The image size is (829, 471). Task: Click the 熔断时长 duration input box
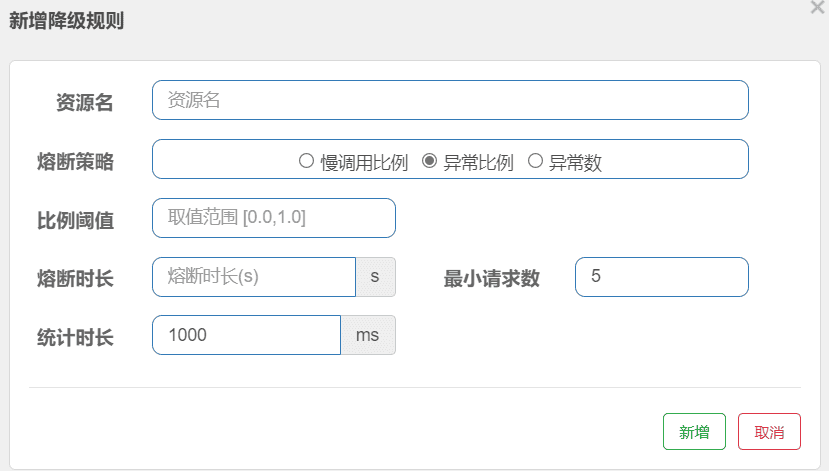pyautogui.click(x=254, y=277)
